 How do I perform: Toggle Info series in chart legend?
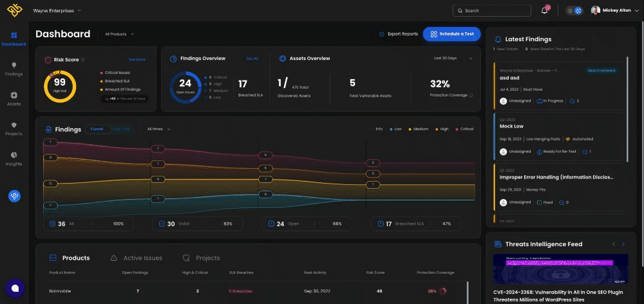pyautogui.click(x=379, y=129)
